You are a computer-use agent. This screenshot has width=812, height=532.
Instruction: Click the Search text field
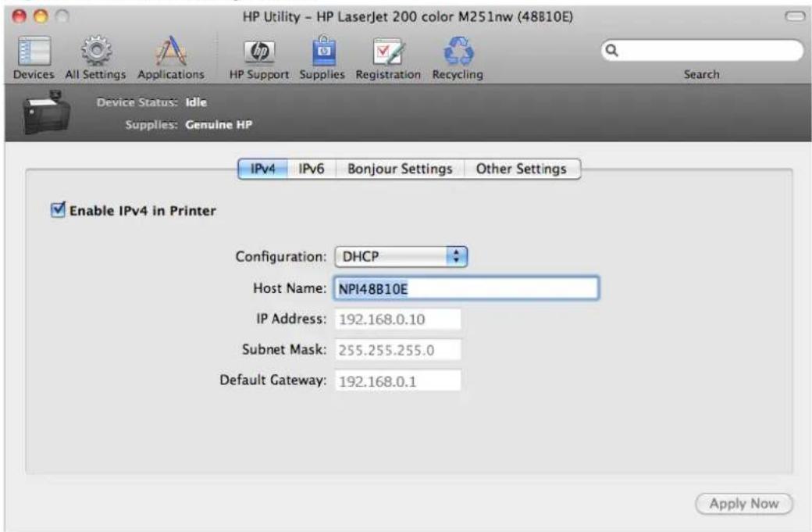tap(702, 50)
